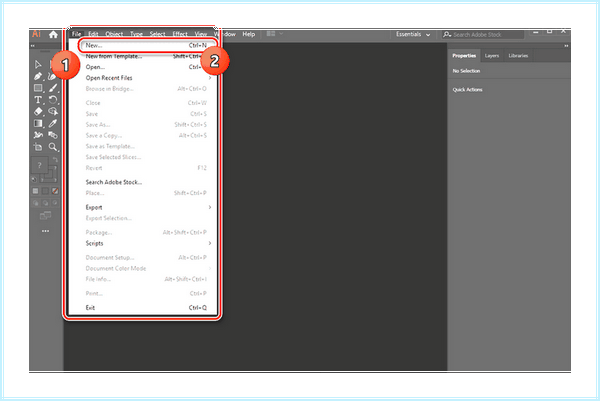This screenshot has height=401, width=600.
Task: Select the Rectangle tool
Action: click(38, 88)
